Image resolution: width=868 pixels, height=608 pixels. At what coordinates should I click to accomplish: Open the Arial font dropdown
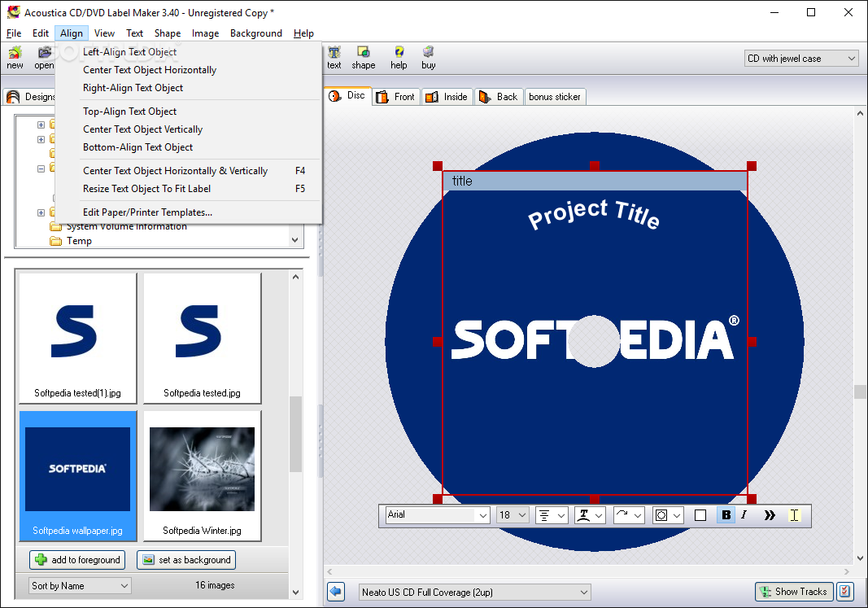(438, 515)
